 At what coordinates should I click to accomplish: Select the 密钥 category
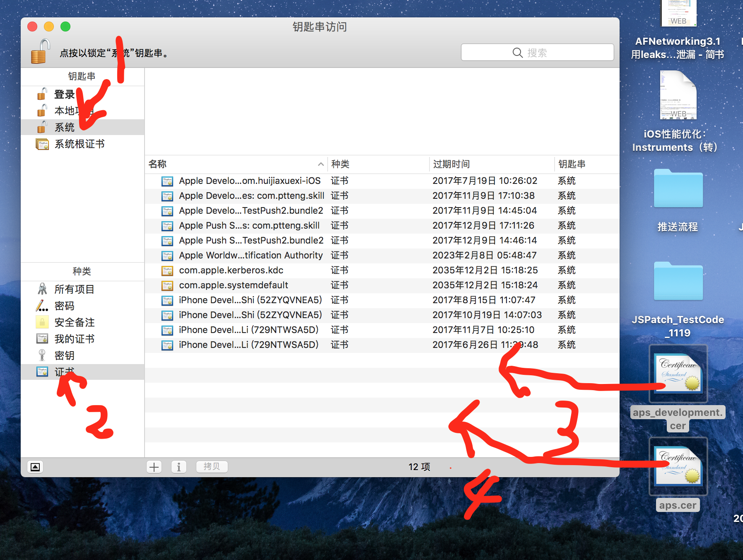click(x=64, y=355)
